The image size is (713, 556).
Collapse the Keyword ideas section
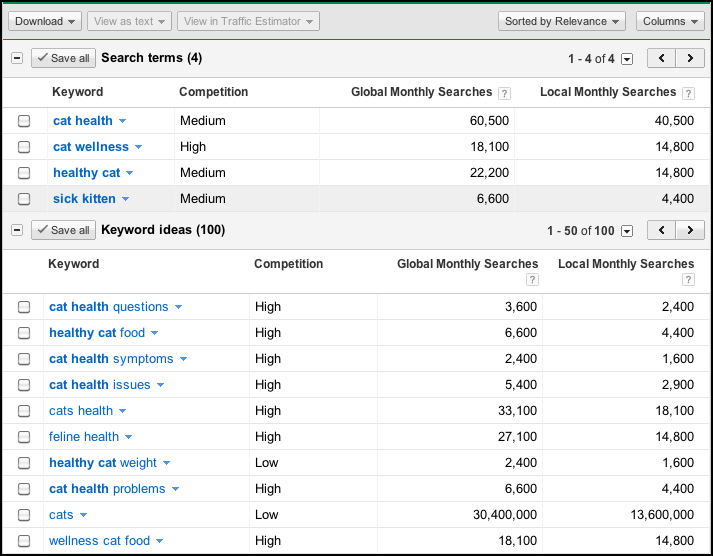(17, 230)
